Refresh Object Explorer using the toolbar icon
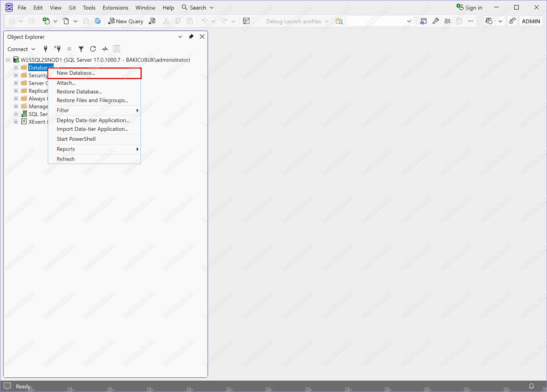The width and height of the screenshot is (547, 392). [93, 49]
